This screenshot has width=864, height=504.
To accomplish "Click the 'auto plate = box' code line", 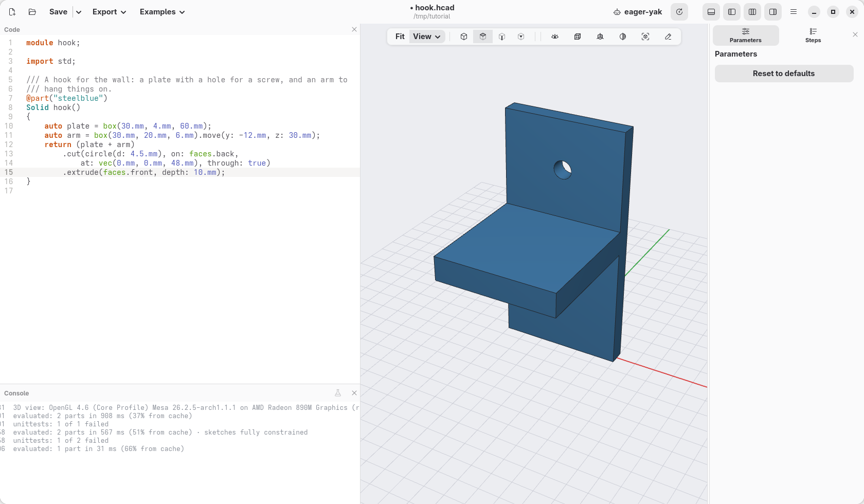I will pos(128,126).
